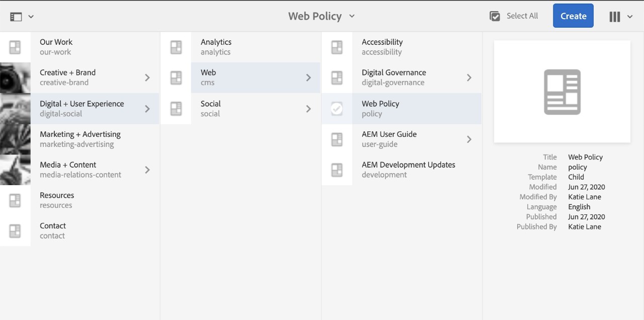Expand the AEM User Guide chevron
Image resolution: width=644 pixels, height=320 pixels.
tap(469, 139)
